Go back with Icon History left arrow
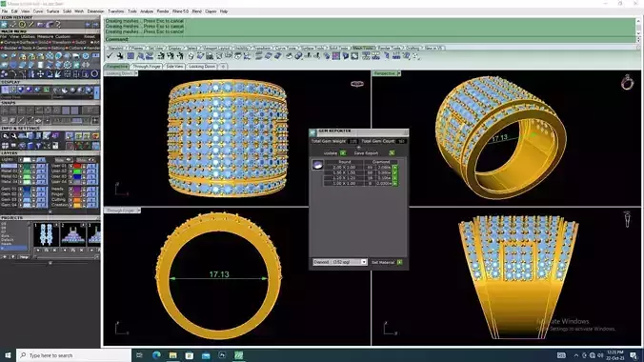This screenshot has width=644, height=362. [x=88, y=25]
